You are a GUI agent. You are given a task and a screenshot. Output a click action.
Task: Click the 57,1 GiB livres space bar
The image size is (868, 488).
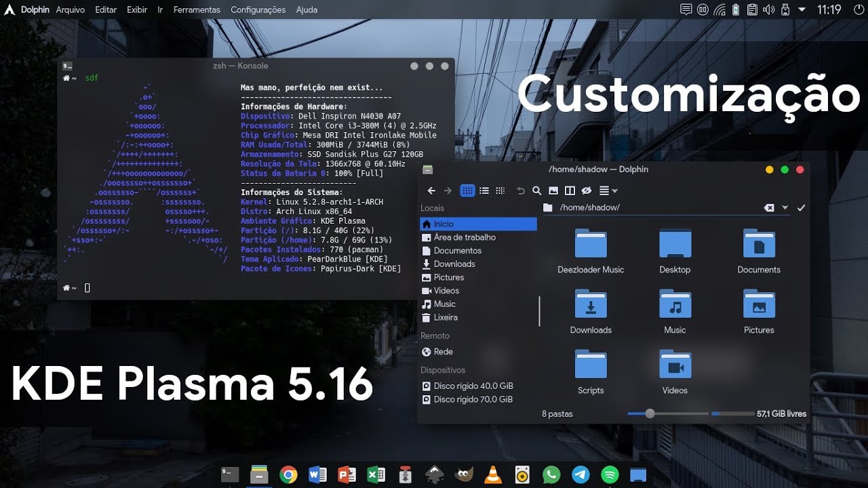[759, 413]
